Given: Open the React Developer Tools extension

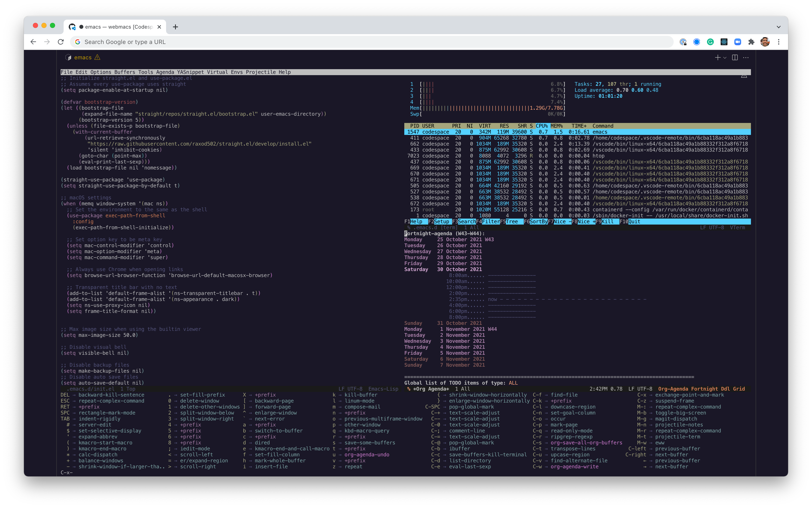Looking at the screenshot, I should 724,42.
